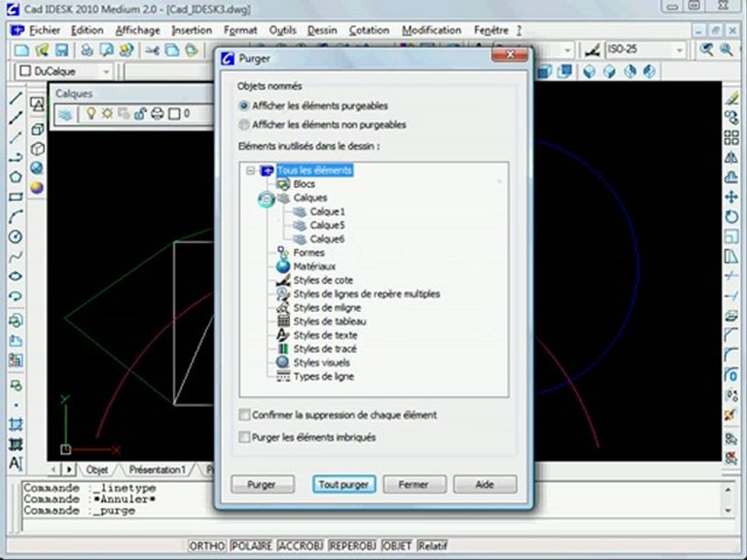
Task: Click the dimension style icon beside ISO-25
Action: tap(591, 50)
